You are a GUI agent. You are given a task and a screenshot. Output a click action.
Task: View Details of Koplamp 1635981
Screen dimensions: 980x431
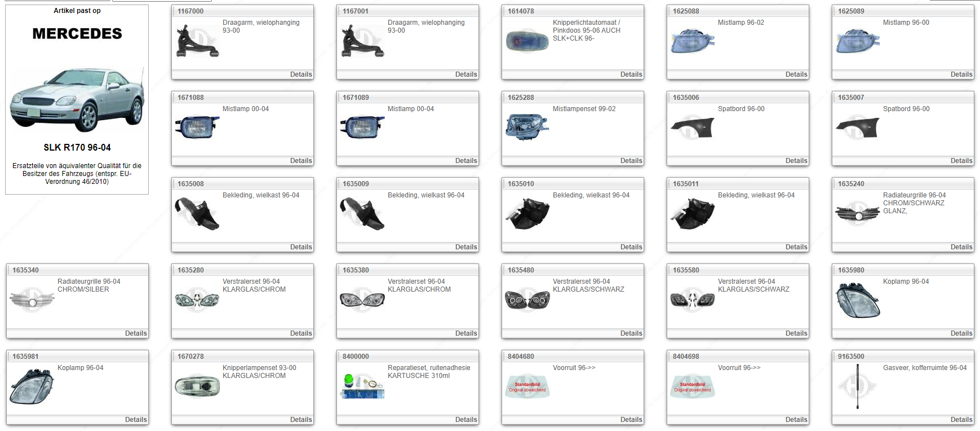click(x=135, y=420)
